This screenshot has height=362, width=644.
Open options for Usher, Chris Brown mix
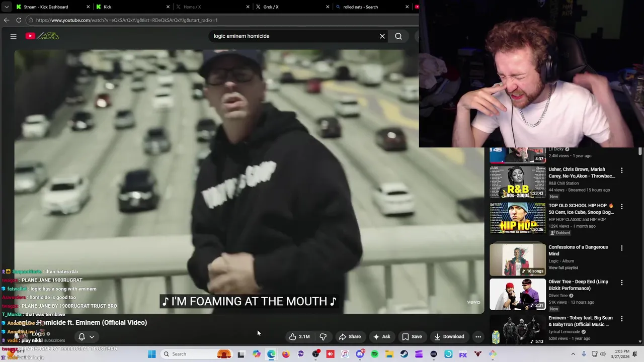click(x=622, y=170)
